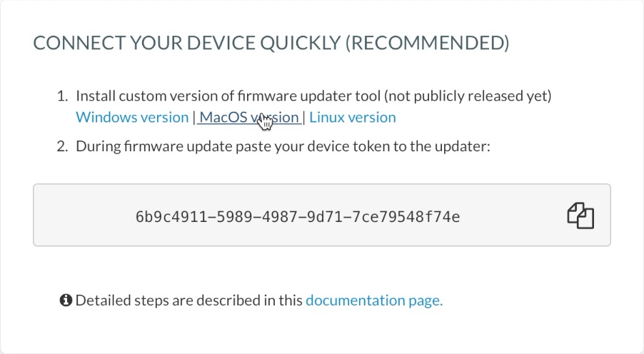Click the '(not publicly released yet)' note
The height and width of the screenshot is (354, 644).
tap(468, 96)
